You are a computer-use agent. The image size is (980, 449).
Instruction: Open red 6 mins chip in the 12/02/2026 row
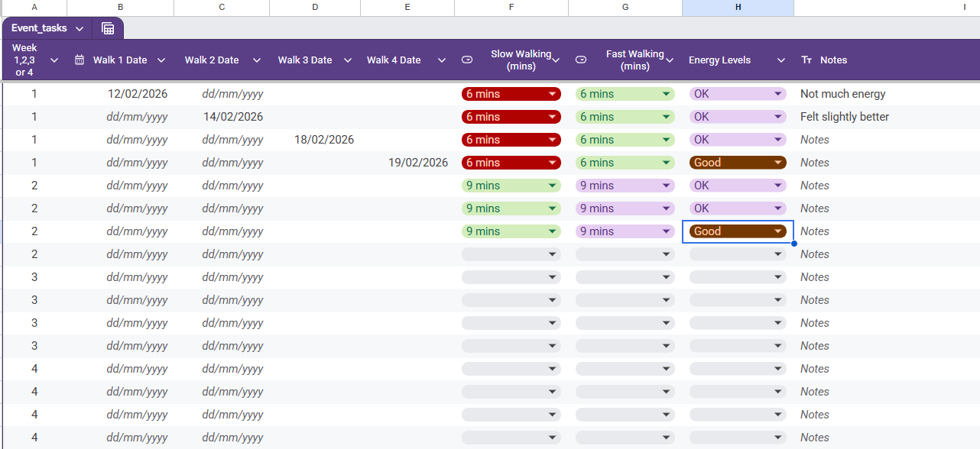coord(511,94)
